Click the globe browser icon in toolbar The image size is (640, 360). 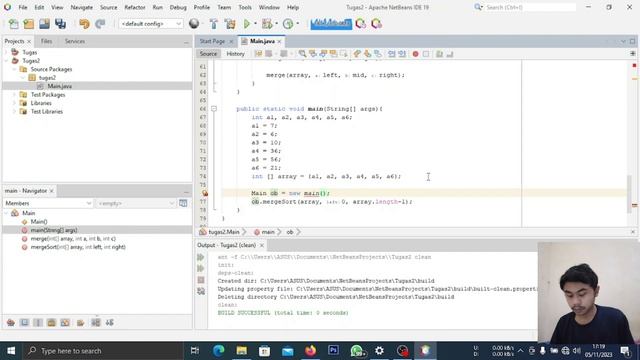tap(194, 24)
